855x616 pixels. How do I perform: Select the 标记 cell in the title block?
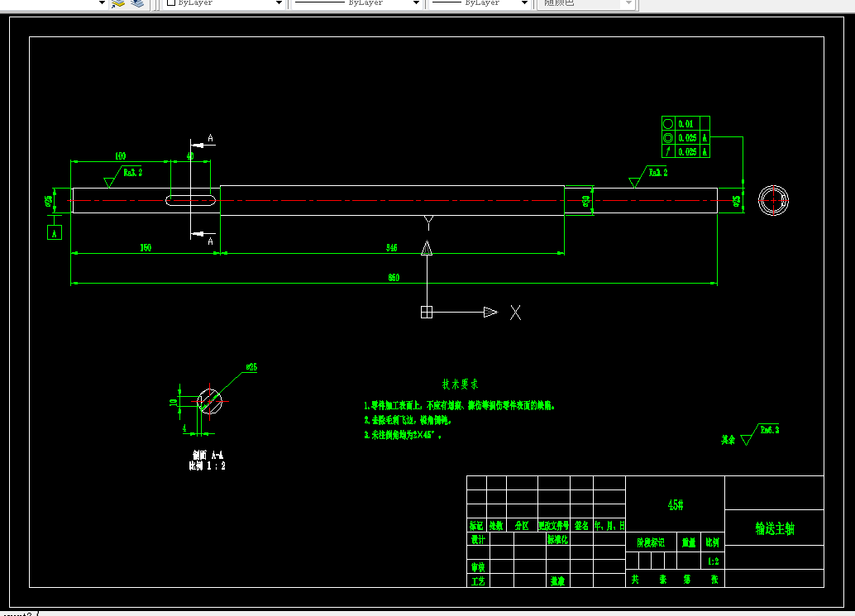tap(476, 526)
